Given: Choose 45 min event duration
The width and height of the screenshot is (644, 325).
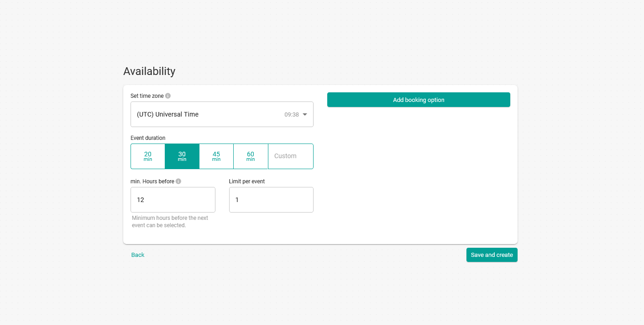Looking at the screenshot, I should [x=216, y=156].
